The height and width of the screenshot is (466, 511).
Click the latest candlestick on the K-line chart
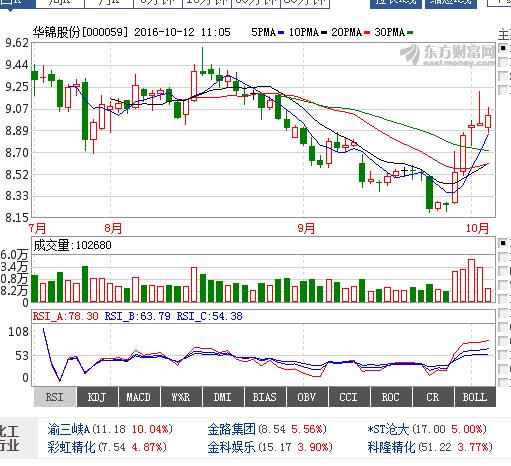tap(488, 121)
